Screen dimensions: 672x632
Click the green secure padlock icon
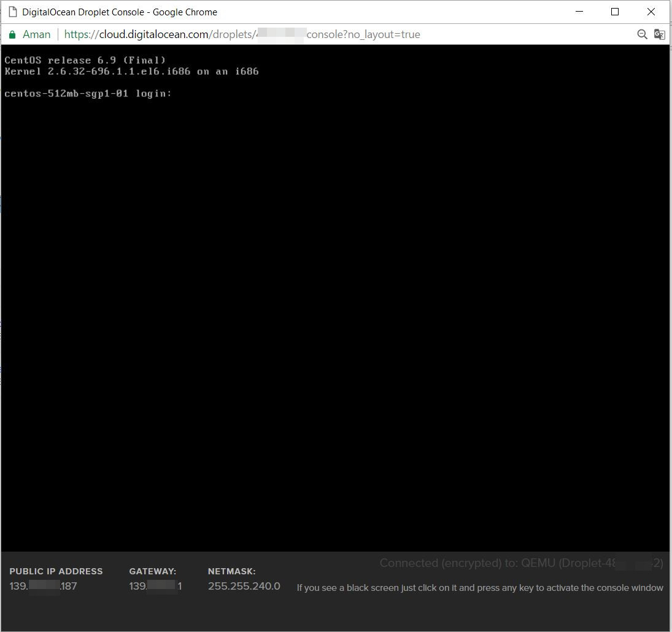click(x=12, y=34)
